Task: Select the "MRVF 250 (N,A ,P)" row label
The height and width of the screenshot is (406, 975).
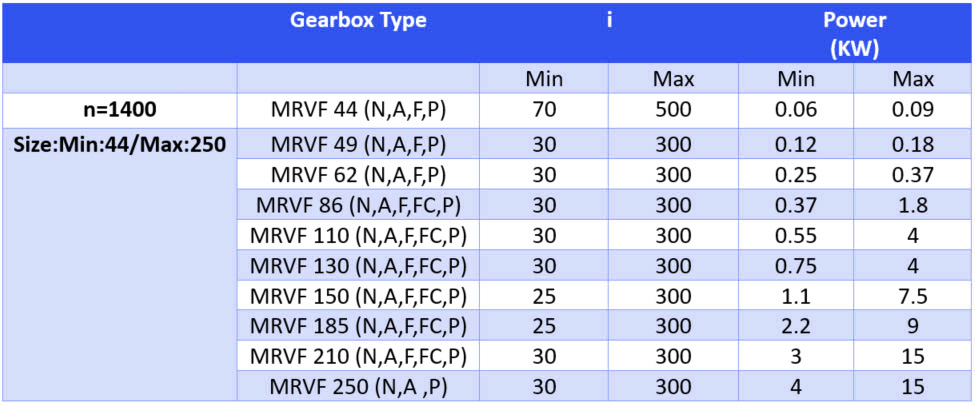Action: click(x=358, y=387)
